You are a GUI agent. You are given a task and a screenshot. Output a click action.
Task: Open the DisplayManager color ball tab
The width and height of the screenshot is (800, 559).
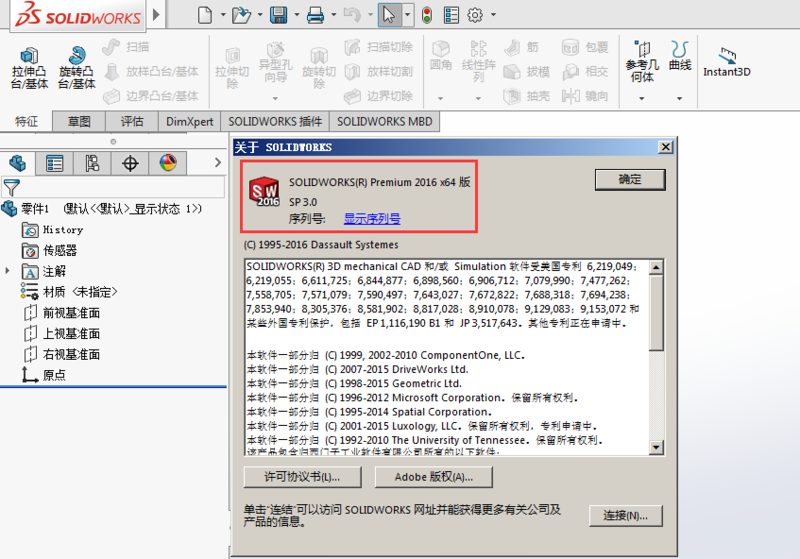[x=168, y=163]
